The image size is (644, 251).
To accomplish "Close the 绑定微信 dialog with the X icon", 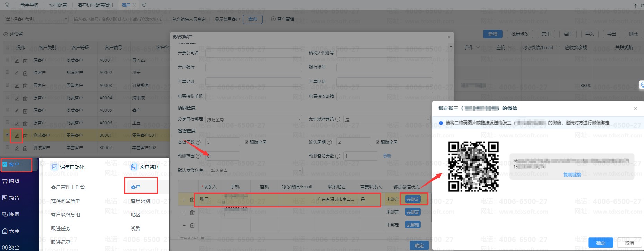I will pos(635,108).
